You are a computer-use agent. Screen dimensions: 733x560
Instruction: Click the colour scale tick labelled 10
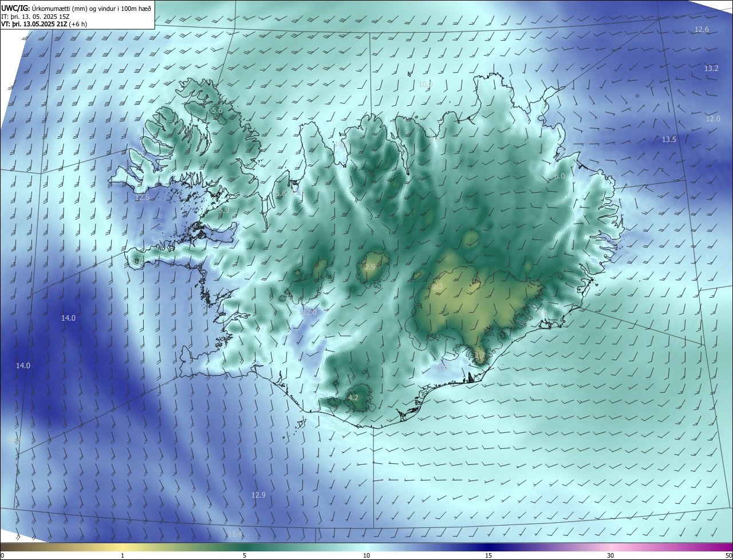(x=366, y=556)
